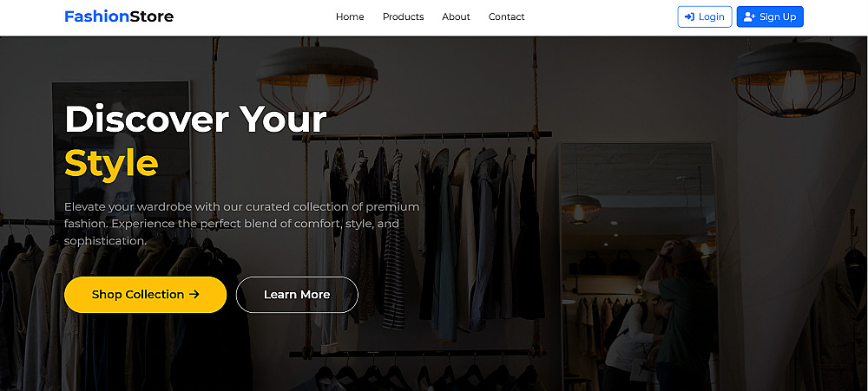The image size is (868, 391).
Task: Click the hanging cage lamp above the rack
Action: tap(317, 80)
